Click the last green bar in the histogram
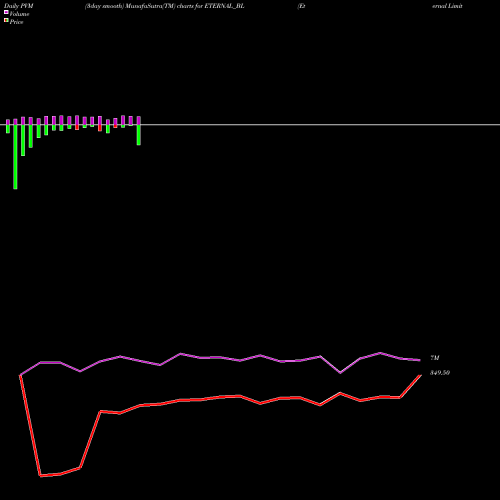The height and width of the screenshot is (500, 500). click(139, 135)
